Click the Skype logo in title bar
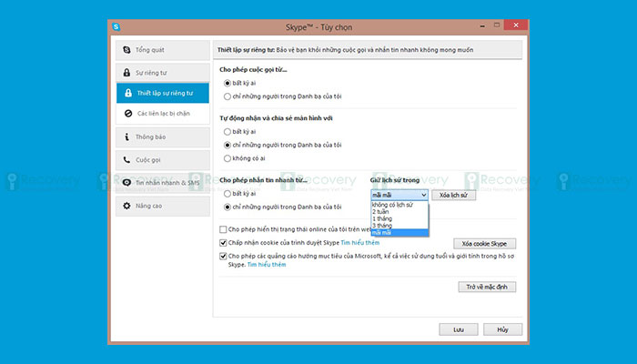The height and width of the screenshot is (364, 637). pyautogui.click(x=116, y=26)
